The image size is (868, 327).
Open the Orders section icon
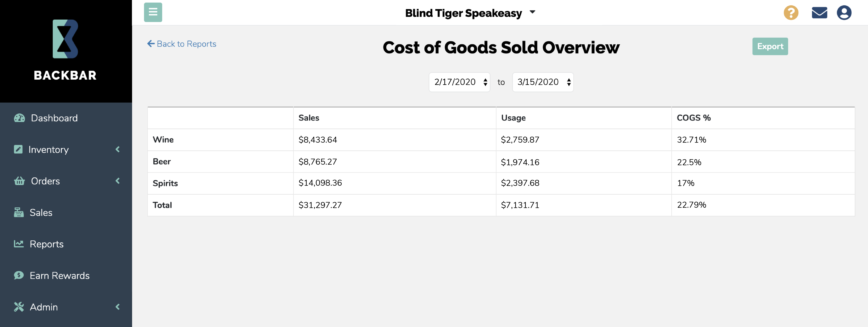click(19, 181)
